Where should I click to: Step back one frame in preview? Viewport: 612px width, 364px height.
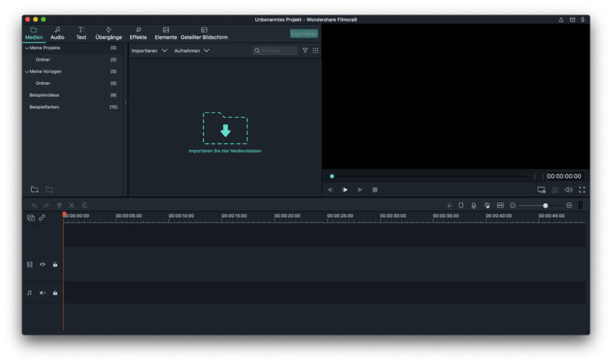[x=330, y=190]
